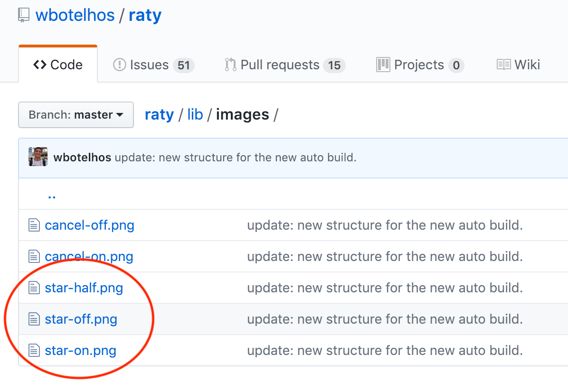Click file icon beside star-off.png
This screenshot has height=392, width=568.
(x=34, y=319)
